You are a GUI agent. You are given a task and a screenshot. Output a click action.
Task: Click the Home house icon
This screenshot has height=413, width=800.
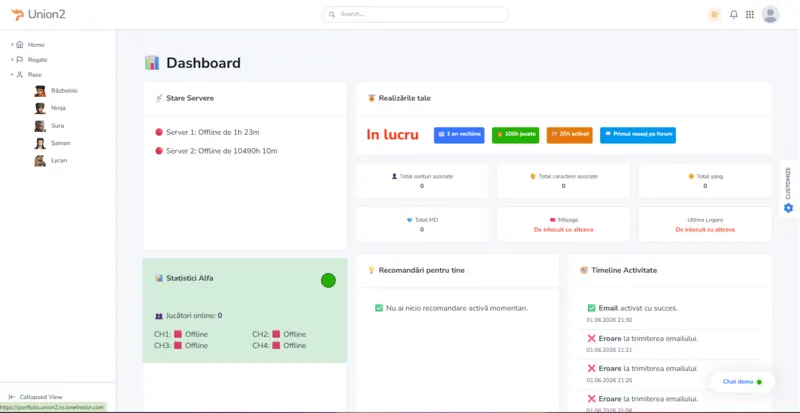pyautogui.click(x=20, y=44)
